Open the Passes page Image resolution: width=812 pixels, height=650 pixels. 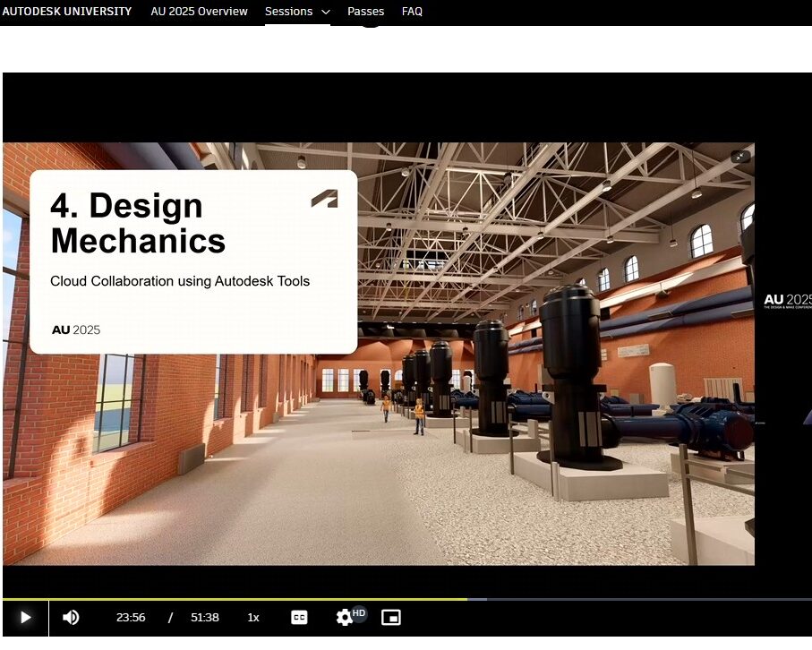coord(365,12)
